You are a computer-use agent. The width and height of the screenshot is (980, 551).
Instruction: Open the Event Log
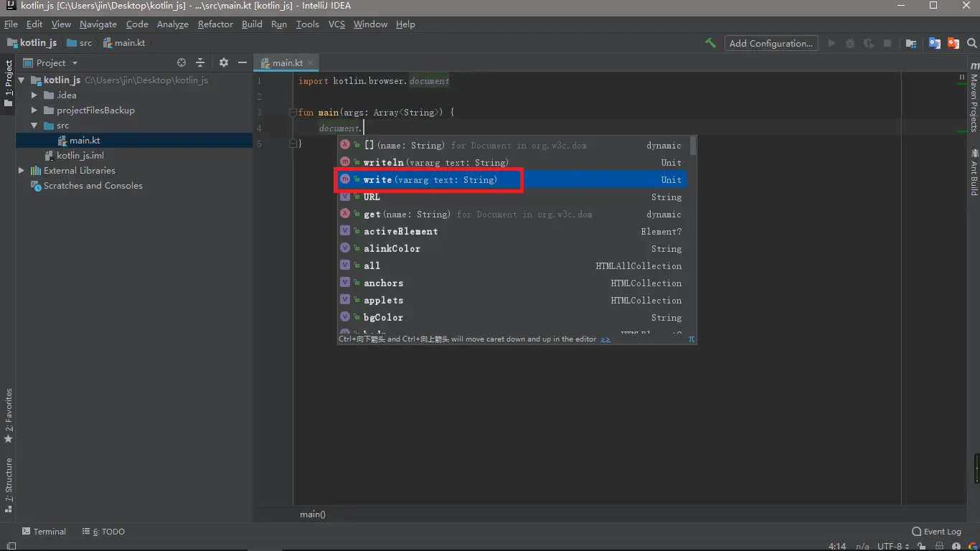pyautogui.click(x=936, y=532)
